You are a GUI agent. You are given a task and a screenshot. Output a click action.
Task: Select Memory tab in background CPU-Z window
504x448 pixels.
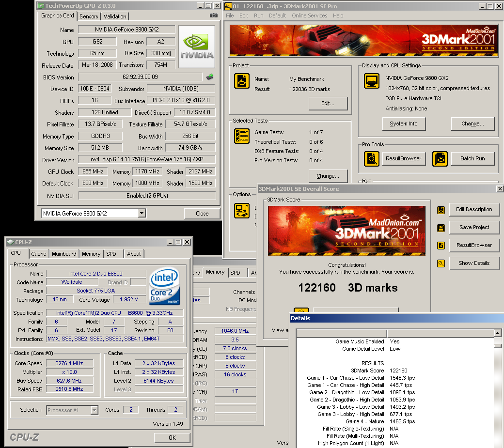pyautogui.click(x=215, y=272)
